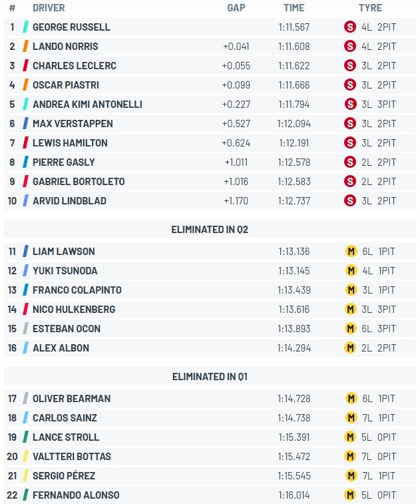The image size is (420, 504).
Task: Click Oscar Piastri's lap time 1:11.666
Action: coord(294,85)
